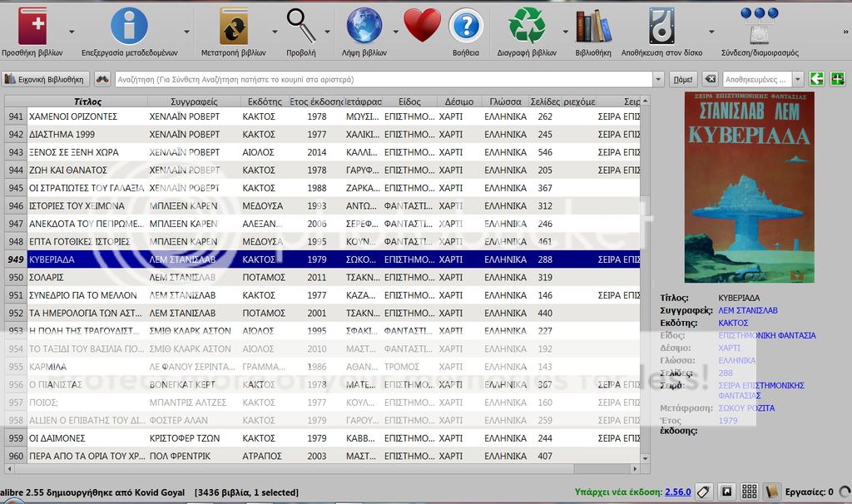The width and height of the screenshot is (852, 504).
Task: Expand the toolbar overflow chevron
Action: coord(845,32)
